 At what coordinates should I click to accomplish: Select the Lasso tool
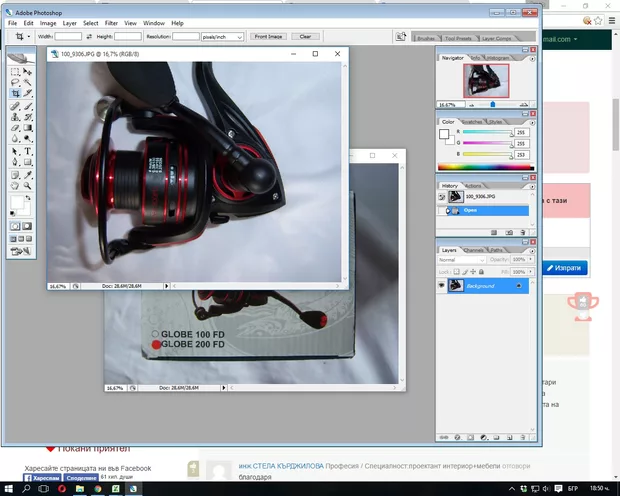click(15, 83)
